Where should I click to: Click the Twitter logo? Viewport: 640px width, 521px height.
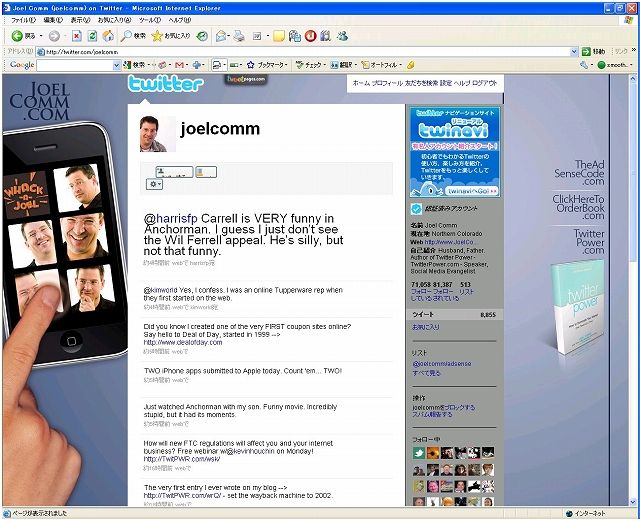click(x=165, y=84)
